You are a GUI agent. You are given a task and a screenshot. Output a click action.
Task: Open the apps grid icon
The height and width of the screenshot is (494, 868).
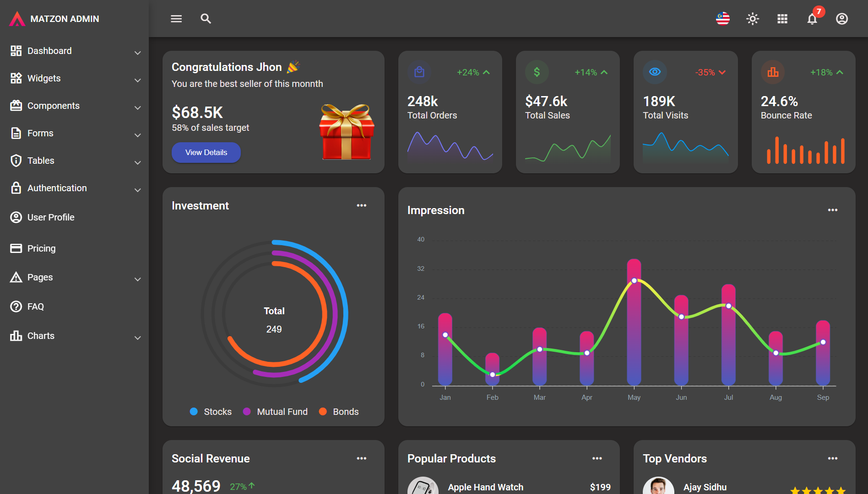tap(782, 19)
